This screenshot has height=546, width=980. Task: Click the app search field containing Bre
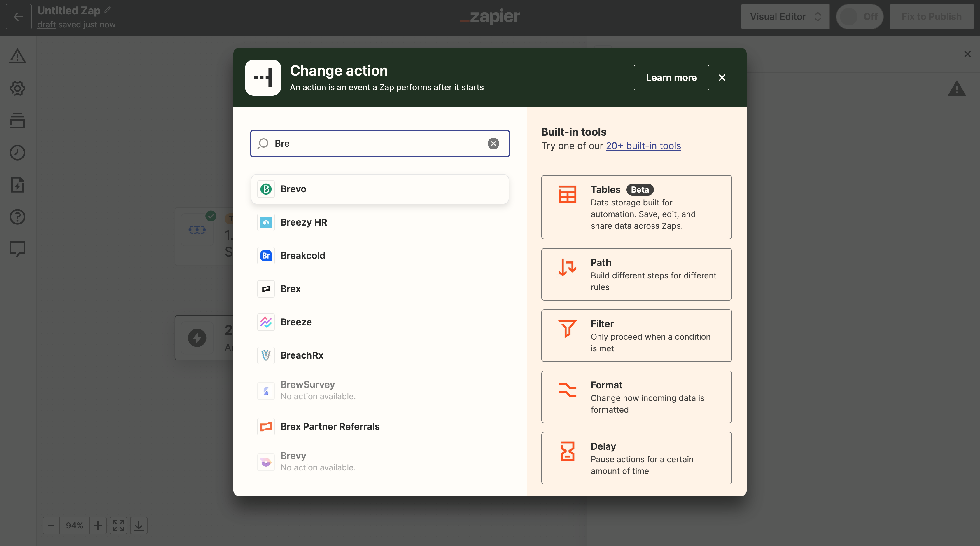pos(380,144)
